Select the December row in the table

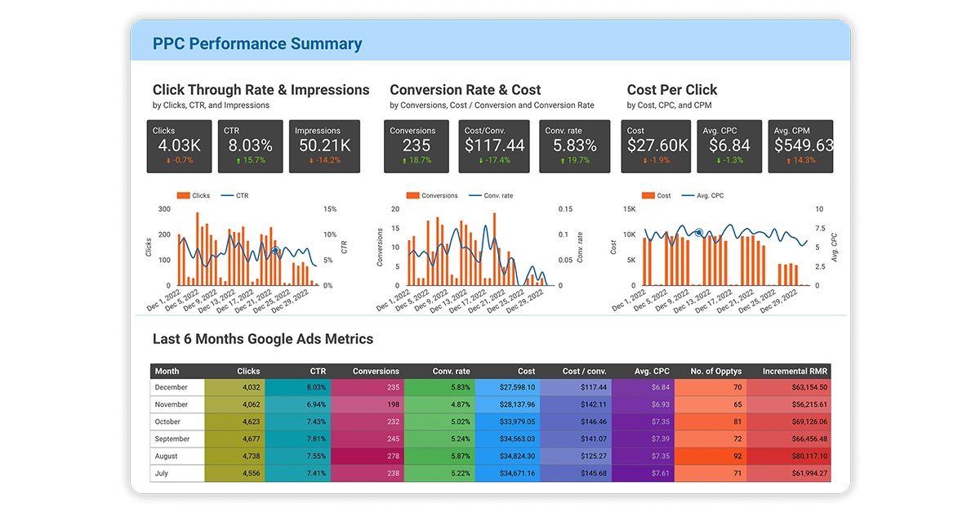coord(177,387)
